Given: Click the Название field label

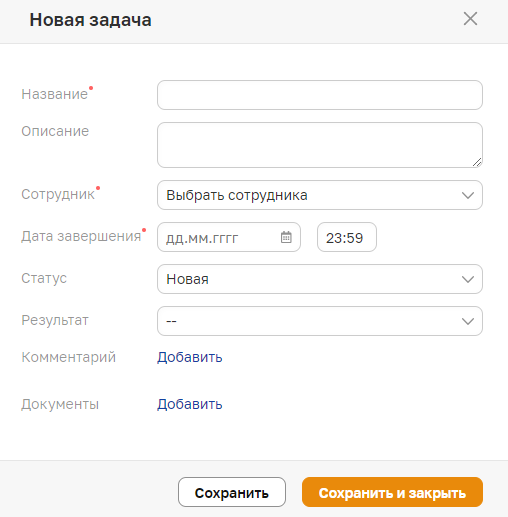Looking at the screenshot, I should click(x=54, y=94).
